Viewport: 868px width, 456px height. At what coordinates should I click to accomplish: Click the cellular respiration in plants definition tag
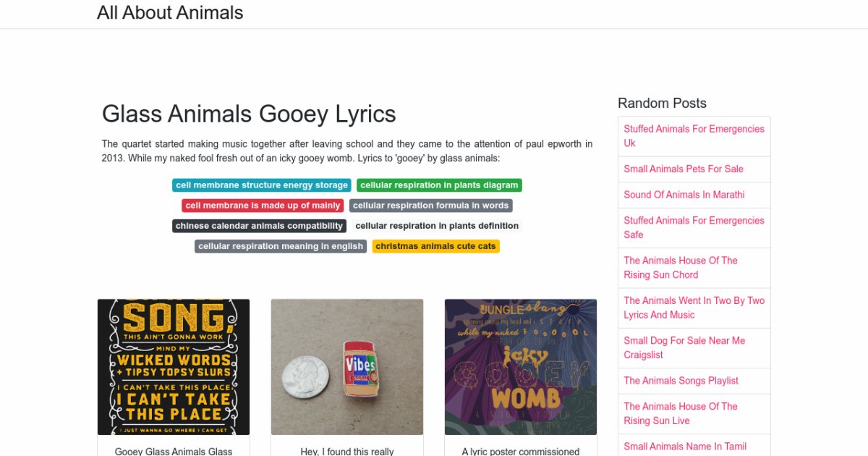coord(437,226)
